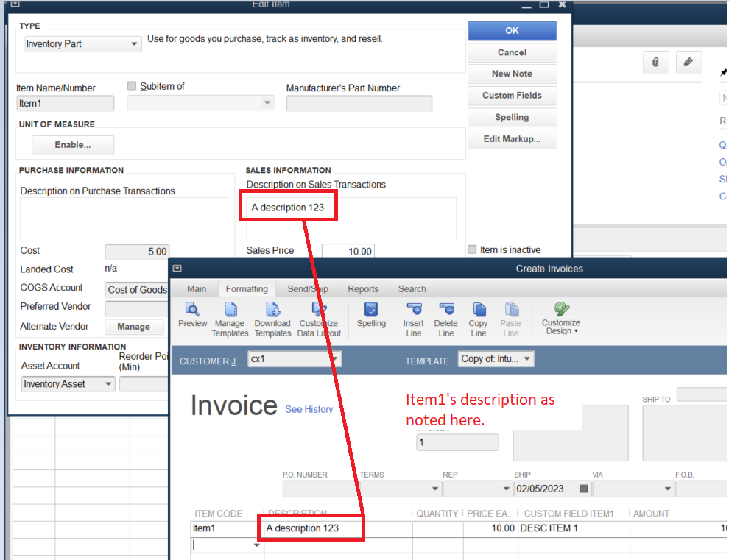Open the Reports tab in Create Invoices
Viewport: 729px width, 560px height.
(x=362, y=288)
